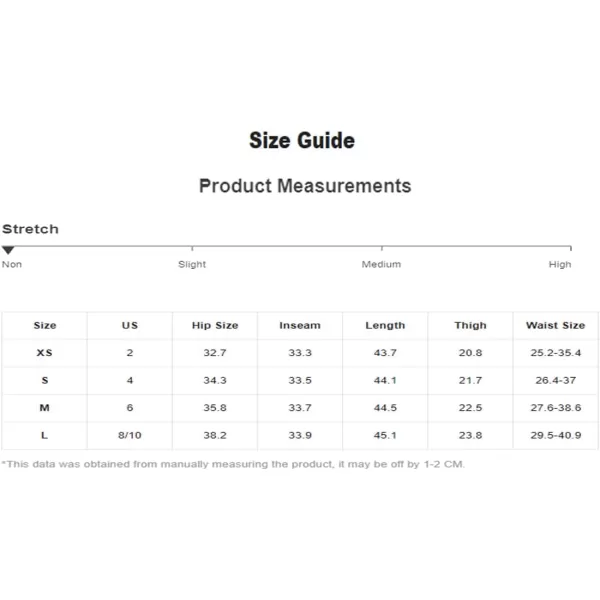The image size is (600, 600).
Task: Select the High stretch label
Action: pyautogui.click(x=560, y=264)
